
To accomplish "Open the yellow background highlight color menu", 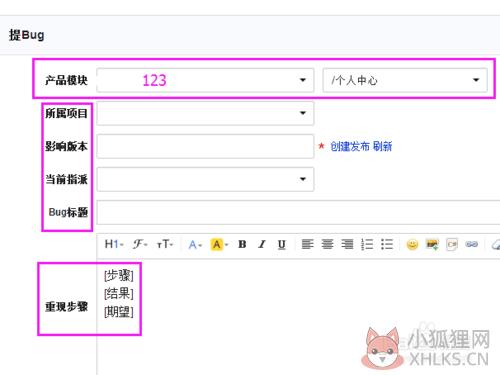I will point(219,245).
